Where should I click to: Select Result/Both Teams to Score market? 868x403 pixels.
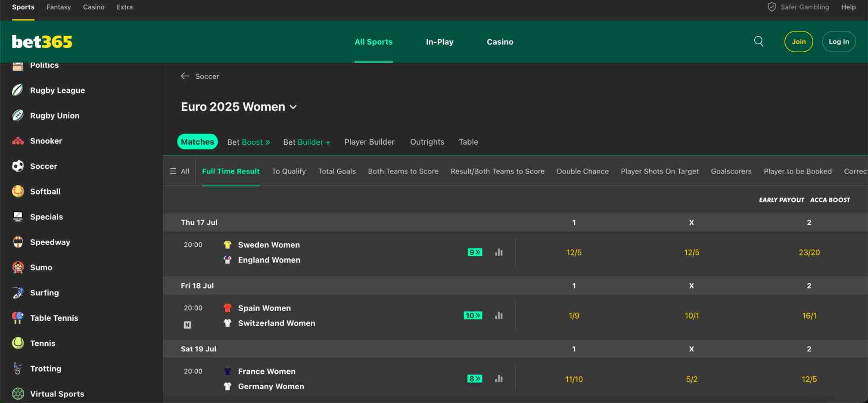point(498,171)
